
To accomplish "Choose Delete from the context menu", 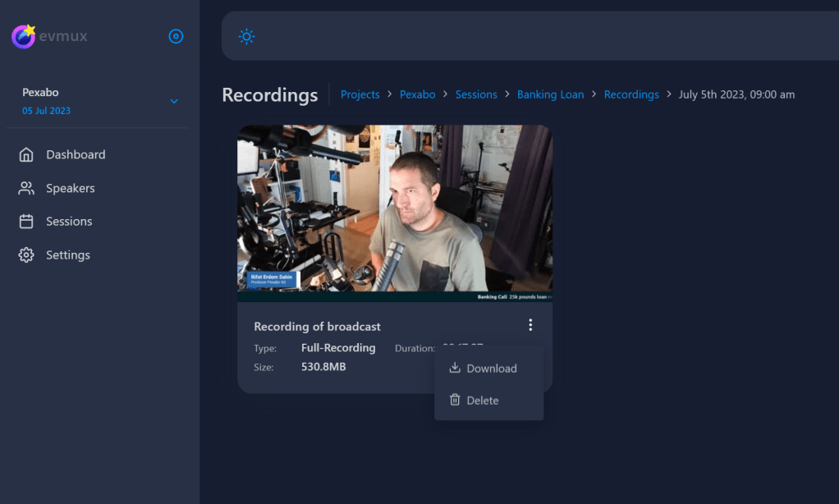I will point(488,401).
